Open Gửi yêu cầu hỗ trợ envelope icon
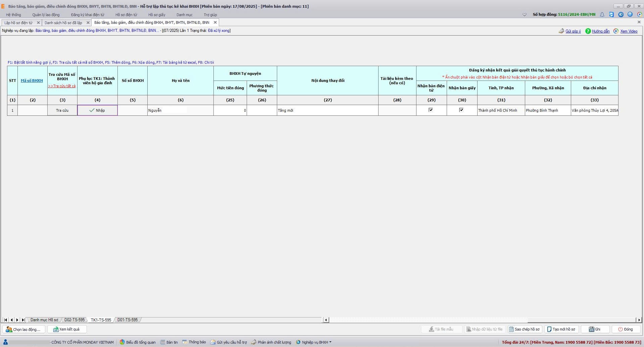Image resolution: width=644 pixels, height=347 pixels. 213,342
